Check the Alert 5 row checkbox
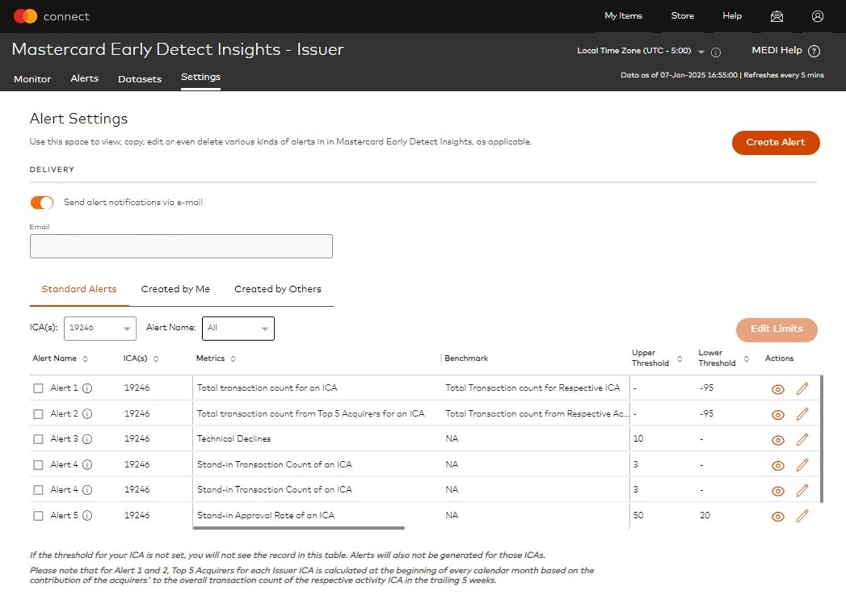This screenshot has height=616, width=846. (38, 516)
